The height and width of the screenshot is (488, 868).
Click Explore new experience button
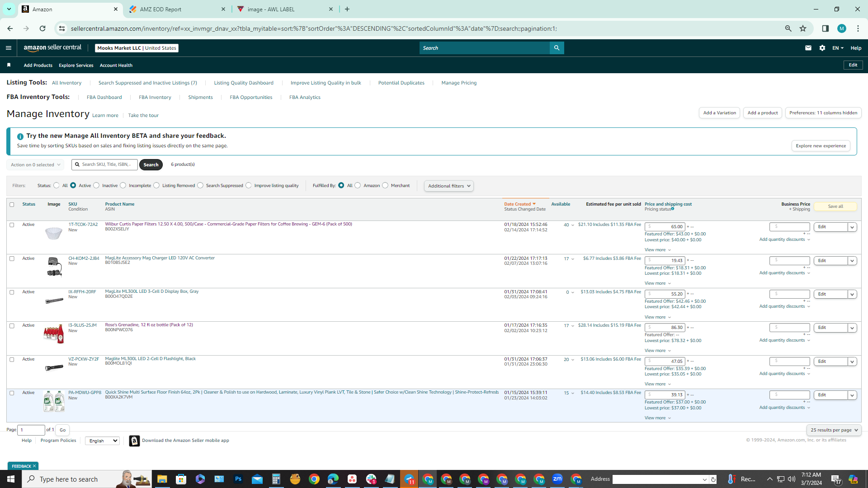point(821,146)
